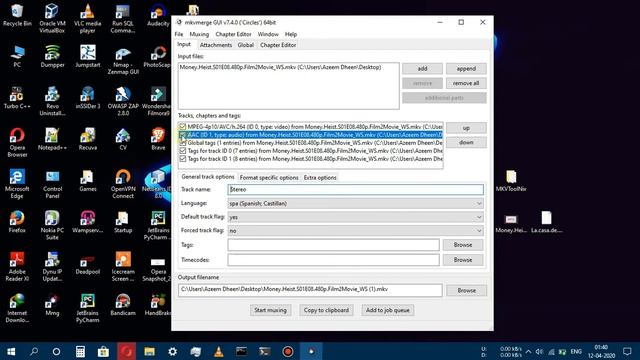Click the add input file button

point(422,69)
